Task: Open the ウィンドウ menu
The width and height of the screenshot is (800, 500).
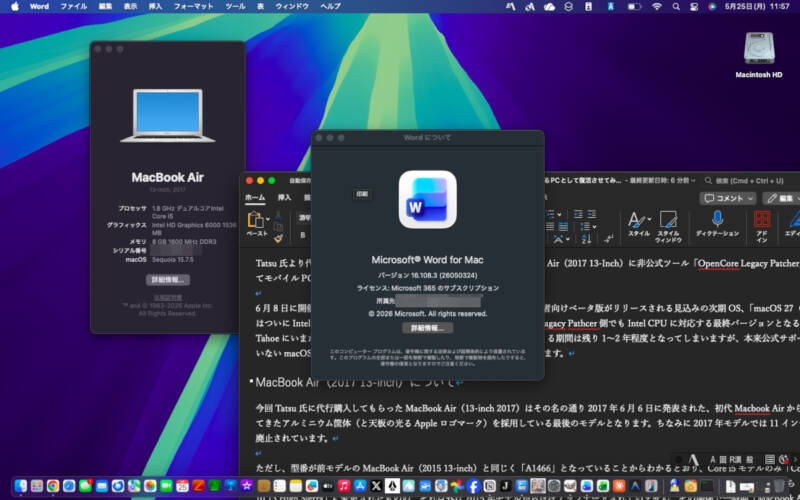Action: [x=292, y=7]
